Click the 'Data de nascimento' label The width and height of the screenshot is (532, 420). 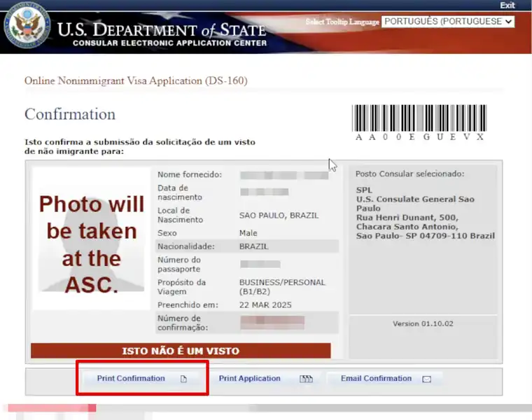coord(180,192)
